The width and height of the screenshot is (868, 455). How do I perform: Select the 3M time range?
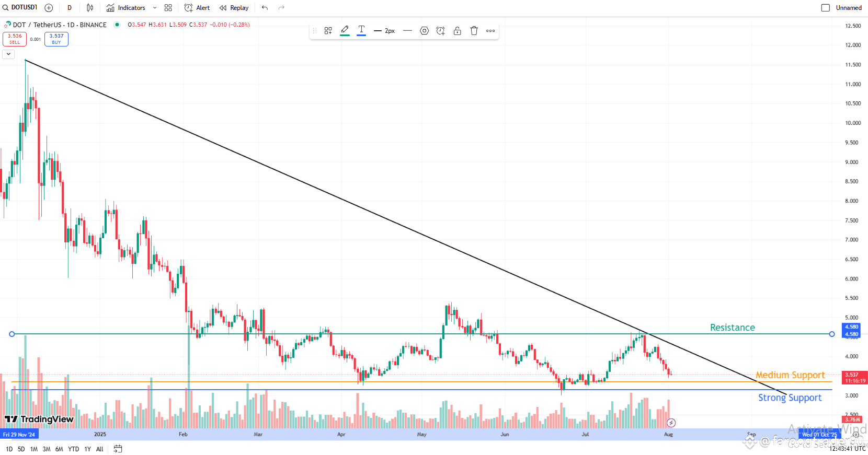click(x=47, y=449)
